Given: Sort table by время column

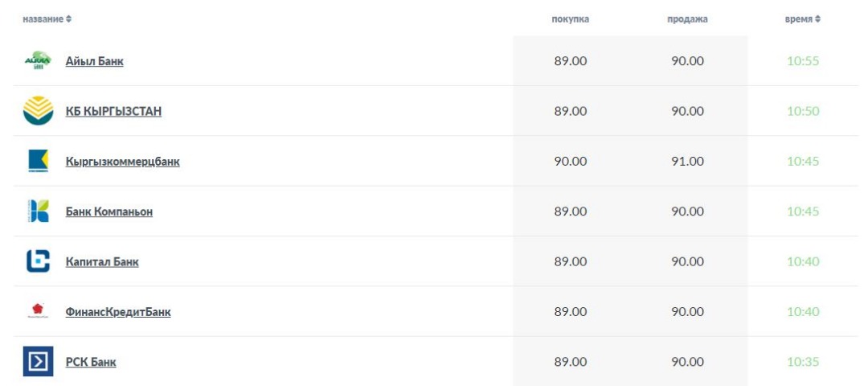Looking at the screenshot, I should [x=802, y=19].
